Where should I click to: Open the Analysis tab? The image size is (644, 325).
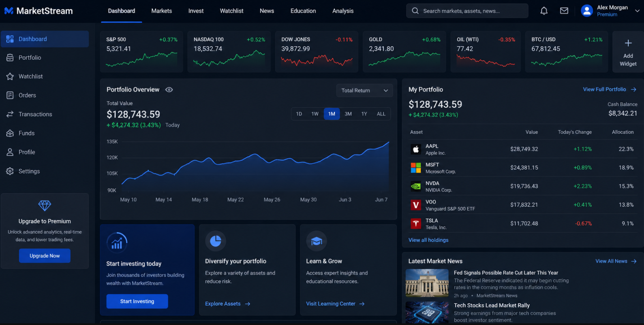click(x=343, y=11)
